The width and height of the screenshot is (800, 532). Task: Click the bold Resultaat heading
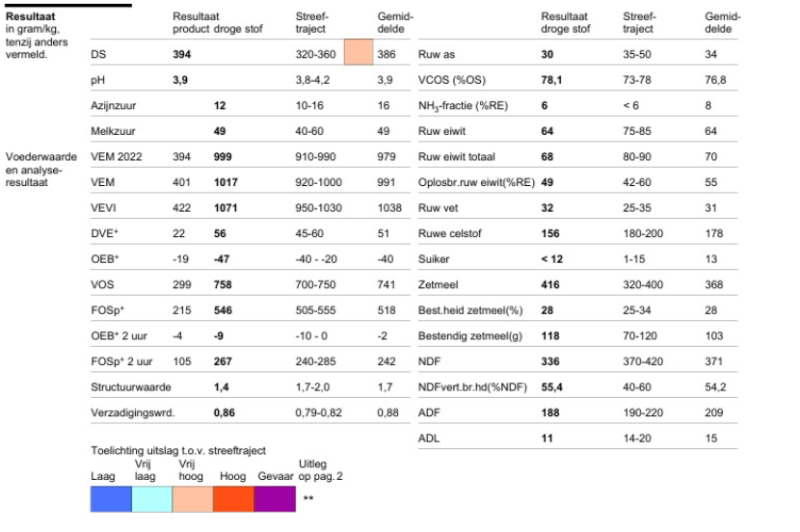30,16
